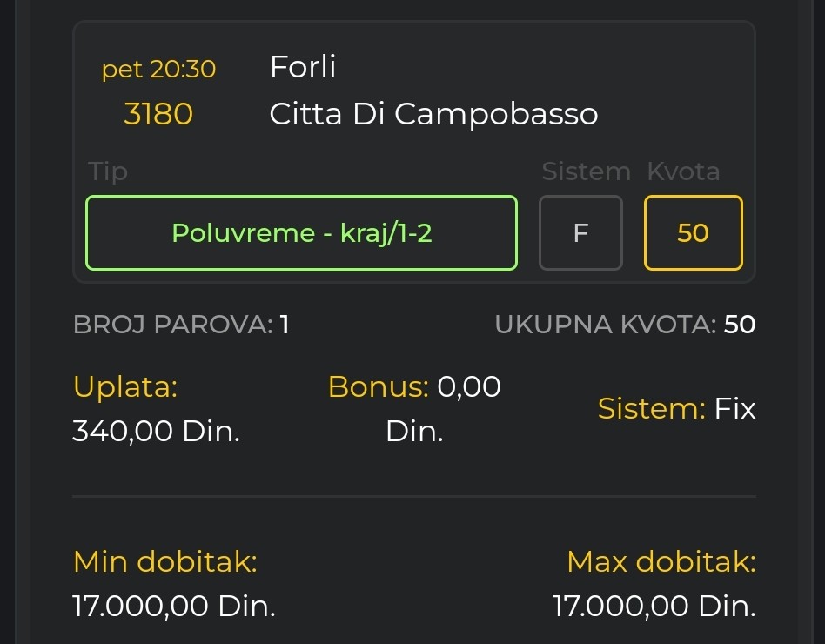Click match code 3180
The image size is (825, 644).
pyautogui.click(x=158, y=114)
